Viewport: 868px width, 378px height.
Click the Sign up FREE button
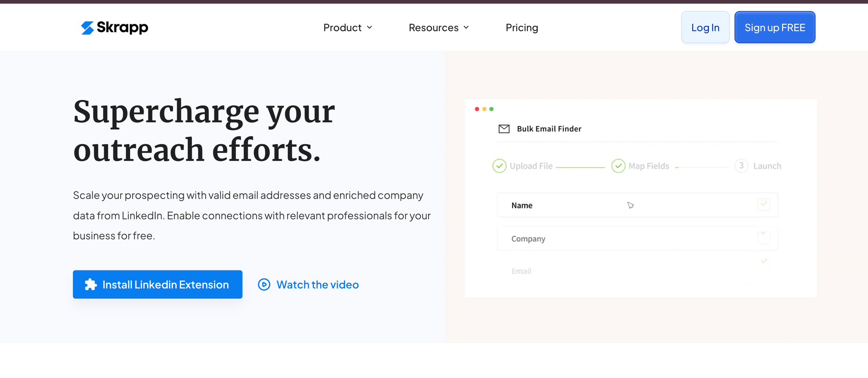pos(775,27)
